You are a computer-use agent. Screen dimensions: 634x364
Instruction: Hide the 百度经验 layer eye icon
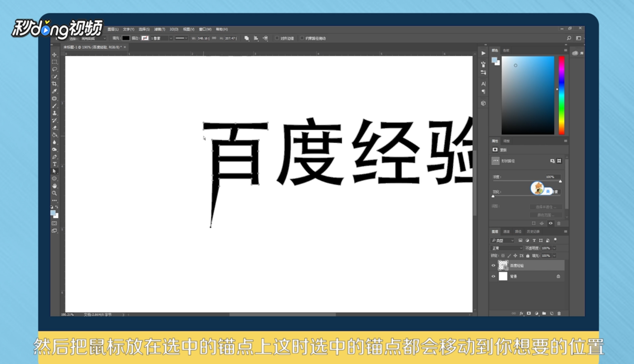(x=493, y=266)
